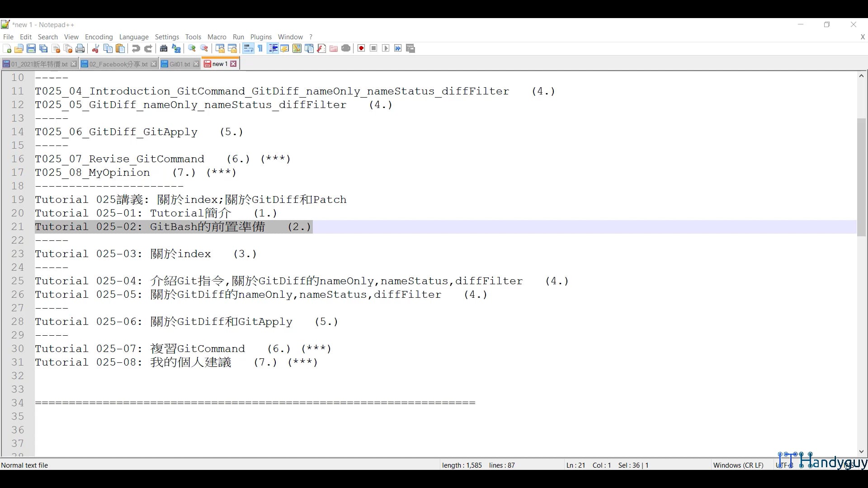Click the Save All icon

pos(43,48)
